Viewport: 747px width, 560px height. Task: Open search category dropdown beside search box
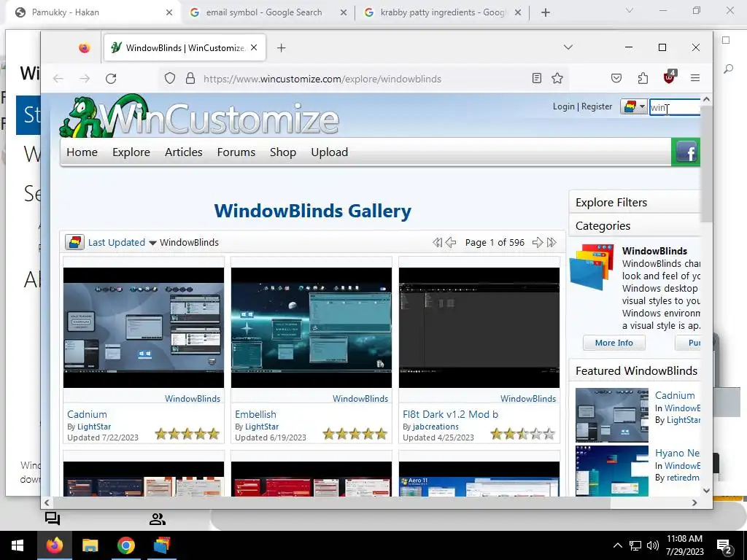click(x=634, y=106)
